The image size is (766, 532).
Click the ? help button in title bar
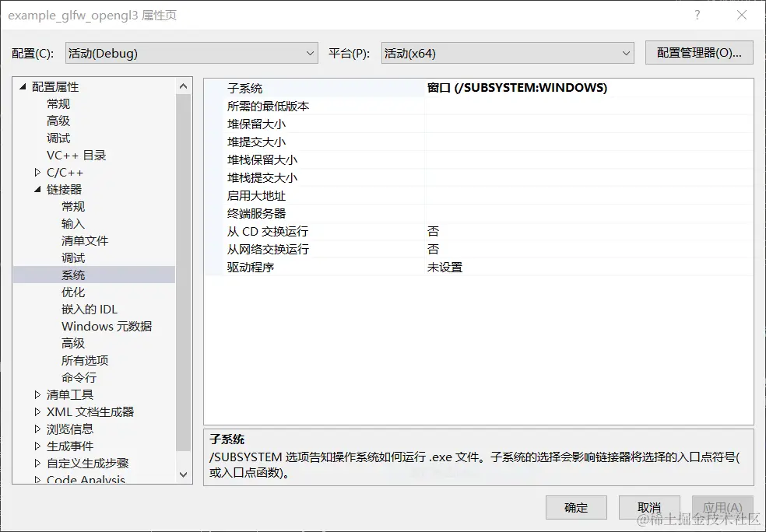pos(697,15)
